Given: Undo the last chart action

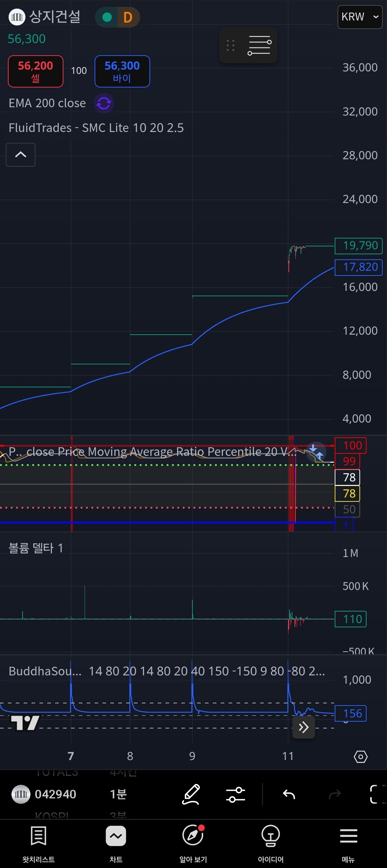Looking at the screenshot, I should [x=289, y=795].
